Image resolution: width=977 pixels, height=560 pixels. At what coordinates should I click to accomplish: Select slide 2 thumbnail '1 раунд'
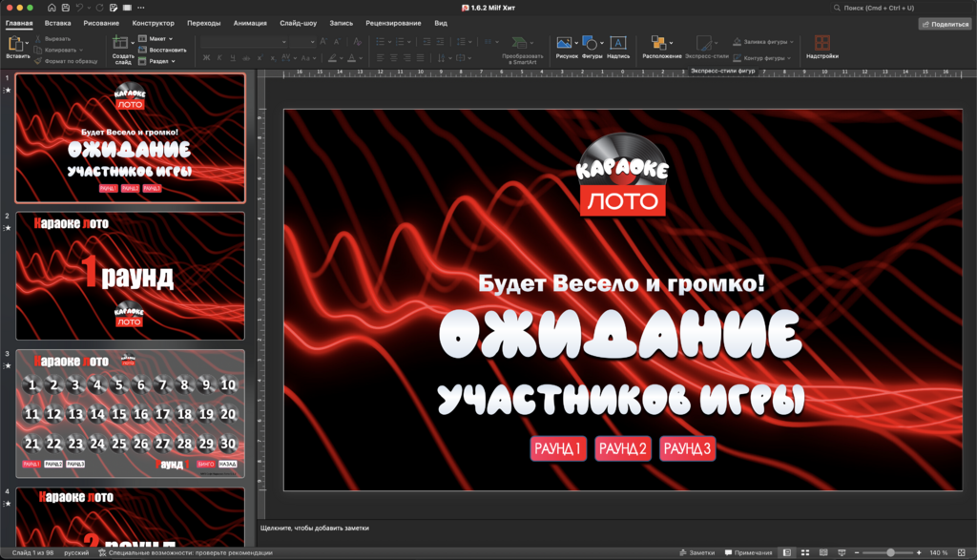[130, 276]
